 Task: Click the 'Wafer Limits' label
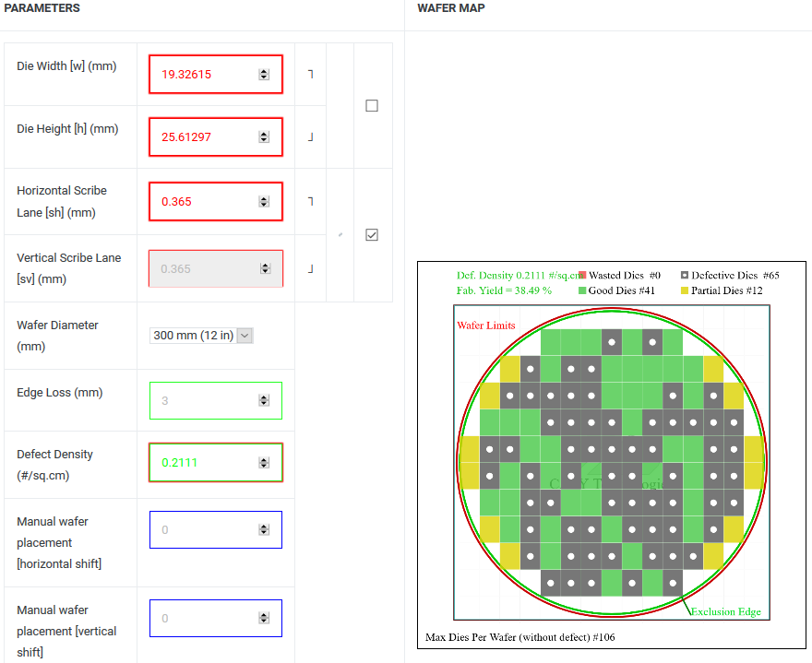486,326
